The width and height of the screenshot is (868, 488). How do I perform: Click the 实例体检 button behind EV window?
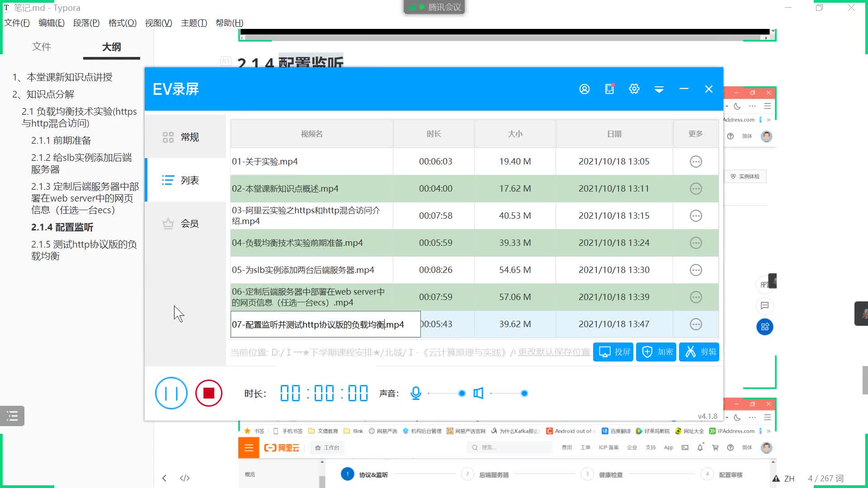point(745,177)
